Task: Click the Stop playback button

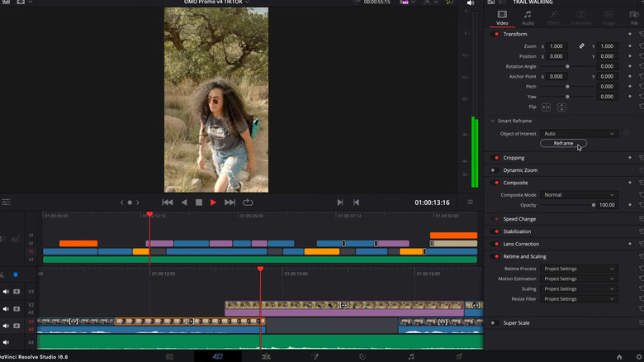Action: 198,202
